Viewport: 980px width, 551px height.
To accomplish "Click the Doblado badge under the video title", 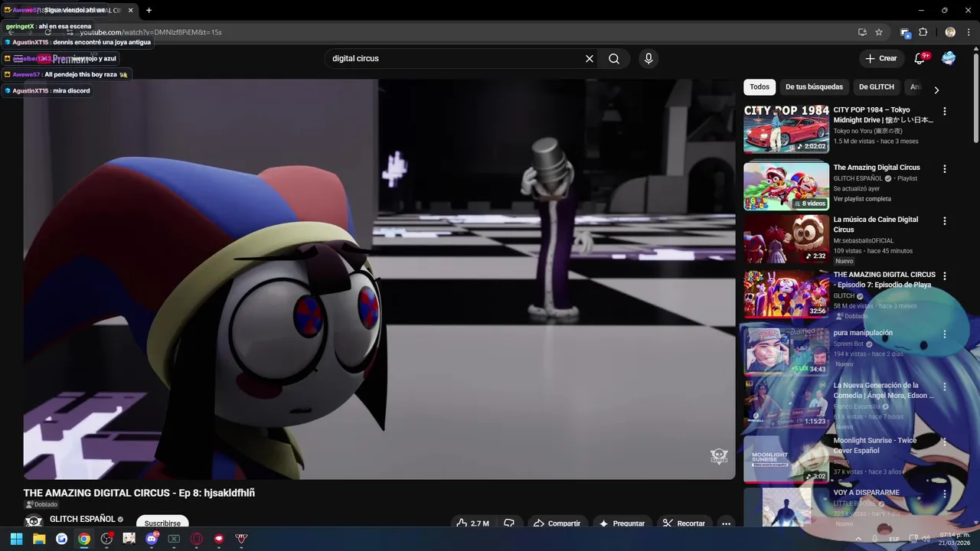I will click(41, 505).
